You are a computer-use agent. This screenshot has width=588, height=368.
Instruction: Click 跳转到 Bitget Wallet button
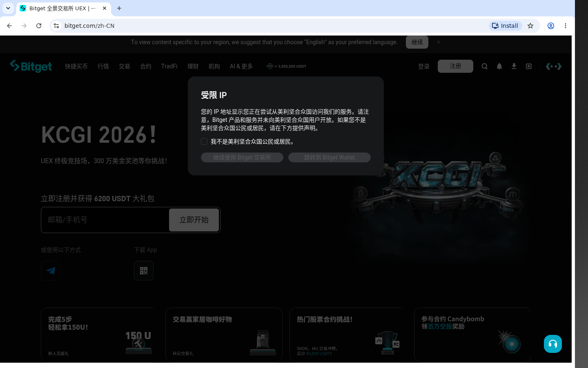click(x=330, y=157)
